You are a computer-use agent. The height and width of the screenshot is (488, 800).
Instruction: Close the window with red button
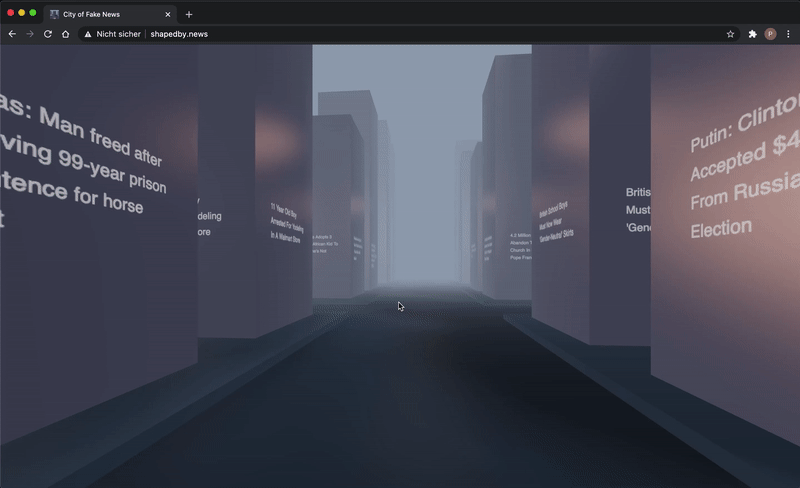point(10,13)
